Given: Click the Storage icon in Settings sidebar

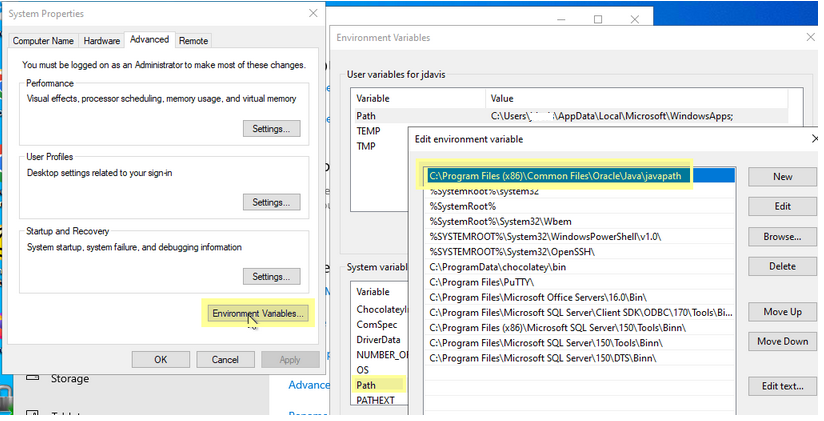Looking at the screenshot, I should (31, 379).
